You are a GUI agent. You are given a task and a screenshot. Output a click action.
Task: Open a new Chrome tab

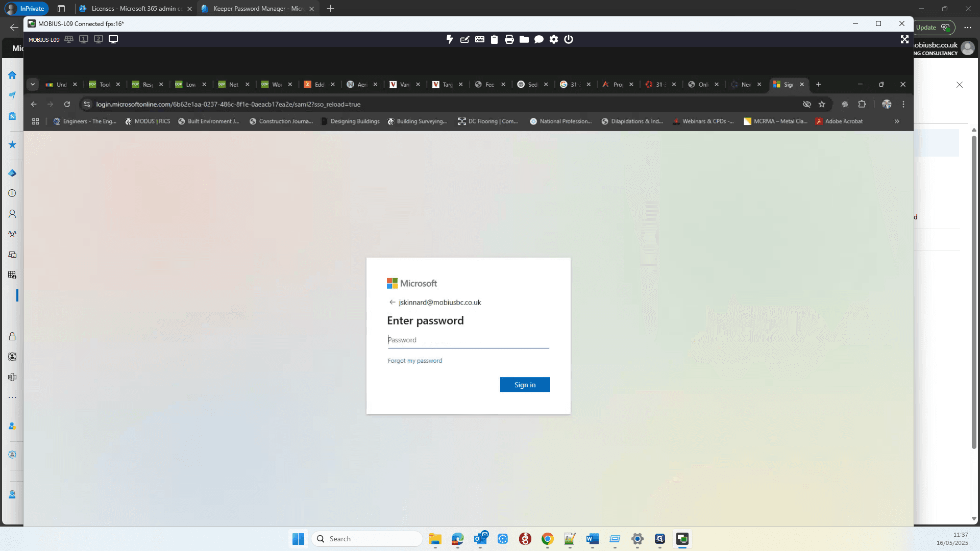(x=819, y=85)
